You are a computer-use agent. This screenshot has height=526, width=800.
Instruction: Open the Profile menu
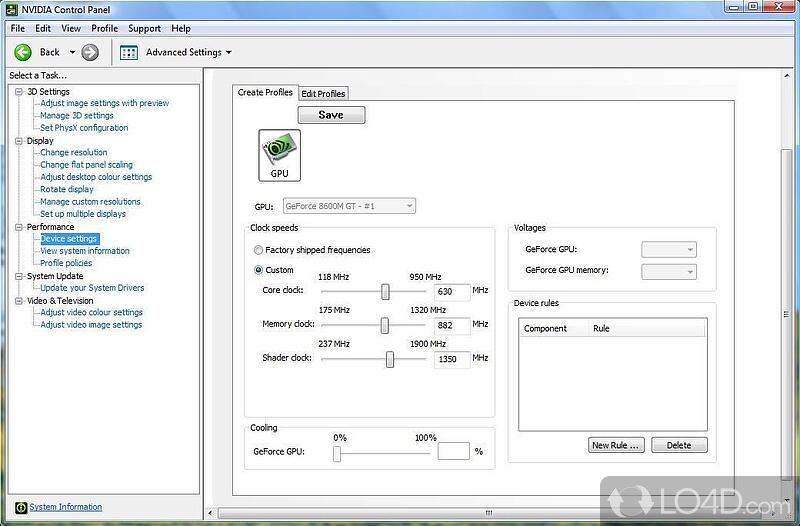point(104,28)
